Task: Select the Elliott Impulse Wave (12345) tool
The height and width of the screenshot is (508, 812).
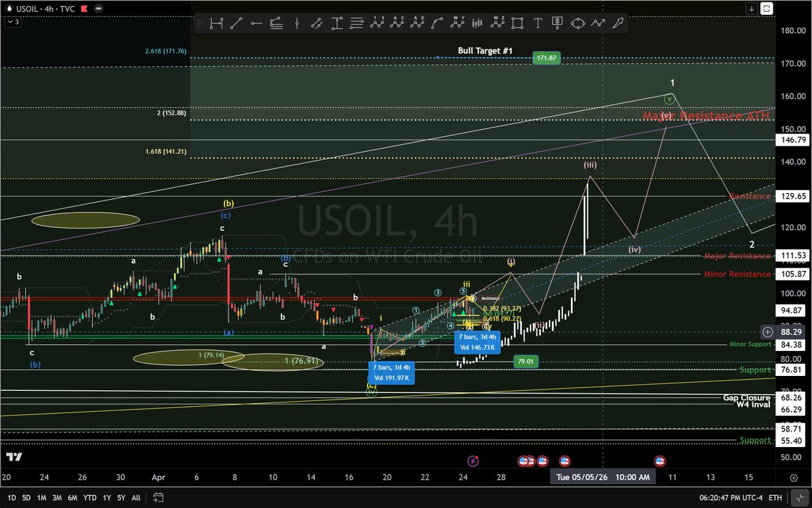Action: [377, 23]
